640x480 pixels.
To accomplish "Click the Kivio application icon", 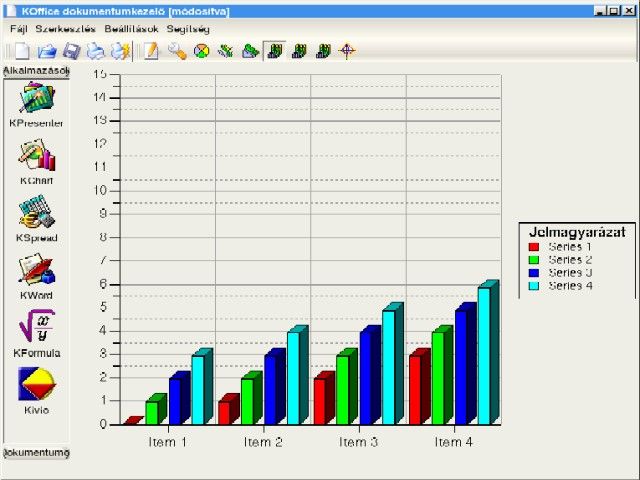I will [x=36, y=385].
